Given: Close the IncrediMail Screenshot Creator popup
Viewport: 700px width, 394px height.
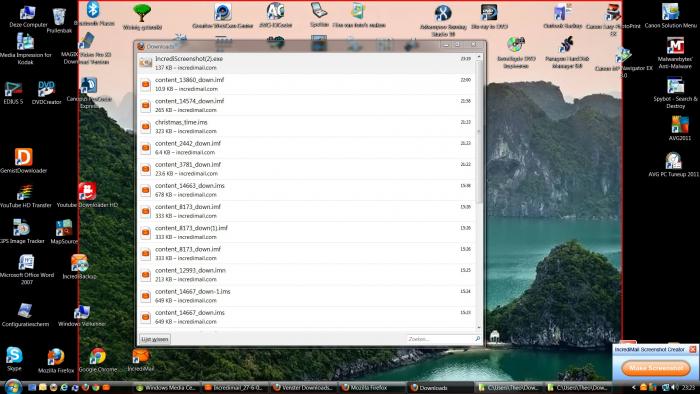Looking at the screenshot, I should coord(692,349).
